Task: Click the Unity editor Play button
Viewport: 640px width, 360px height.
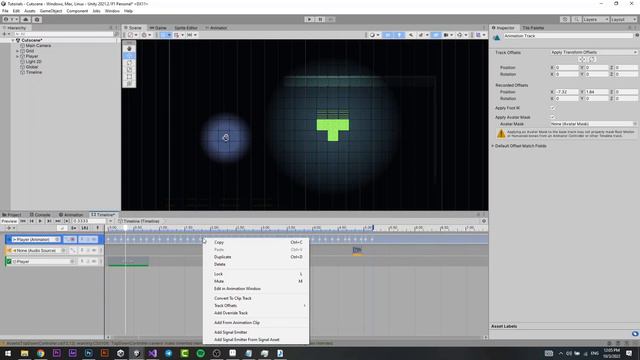Action: click(x=309, y=19)
